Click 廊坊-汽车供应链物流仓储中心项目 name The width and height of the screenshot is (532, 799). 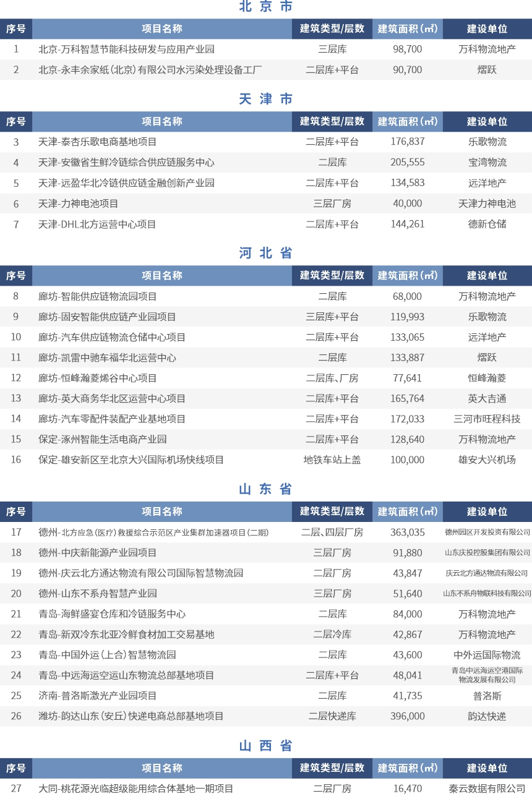pos(112,337)
